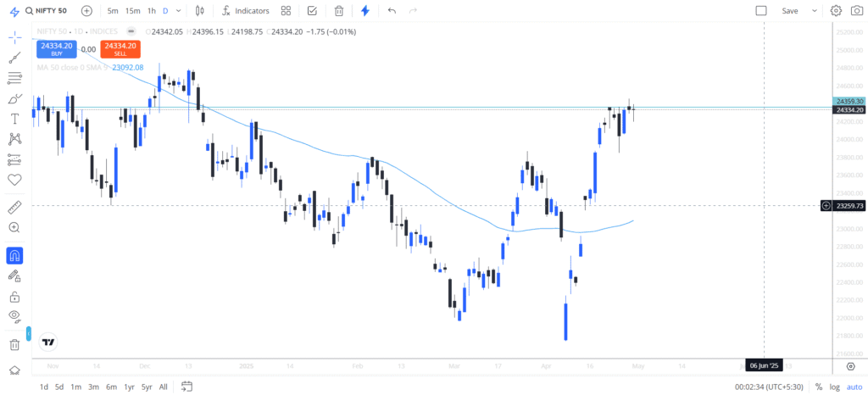Viewport: 868px width, 395px height.
Task: Select the trend line drawing tool
Action: coord(15,58)
